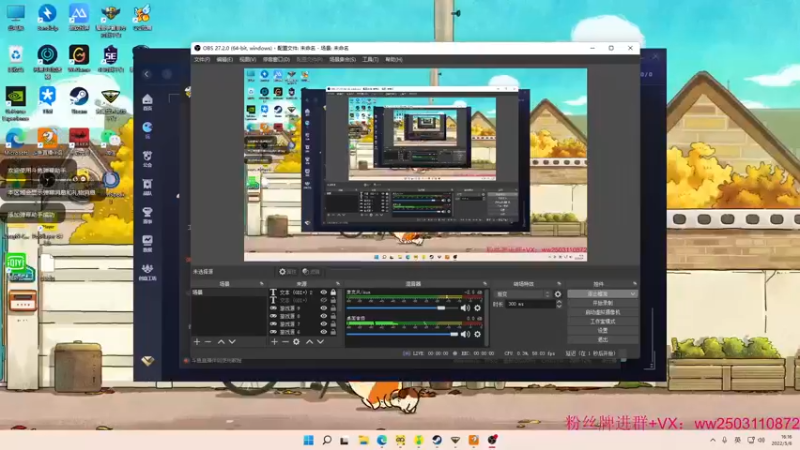This screenshot has height=450, width=800.
Task: Open taskbar Search magnifier icon
Action: point(327,440)
